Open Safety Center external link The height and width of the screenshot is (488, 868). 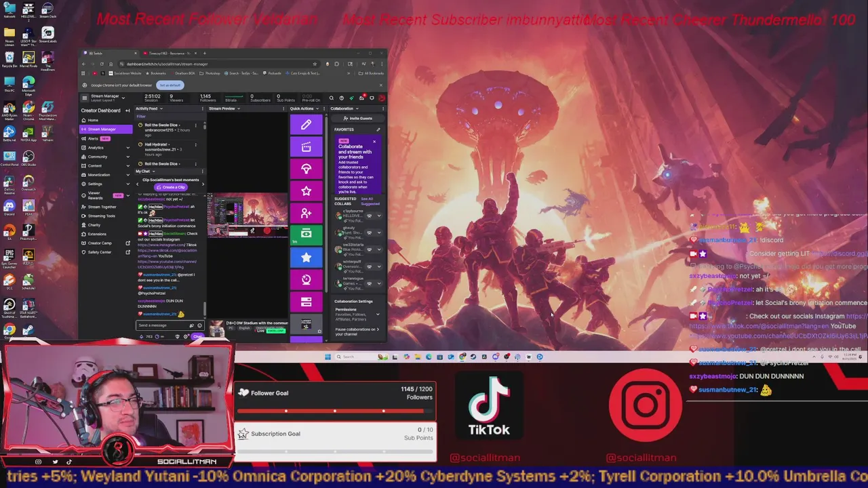(106, 252)
